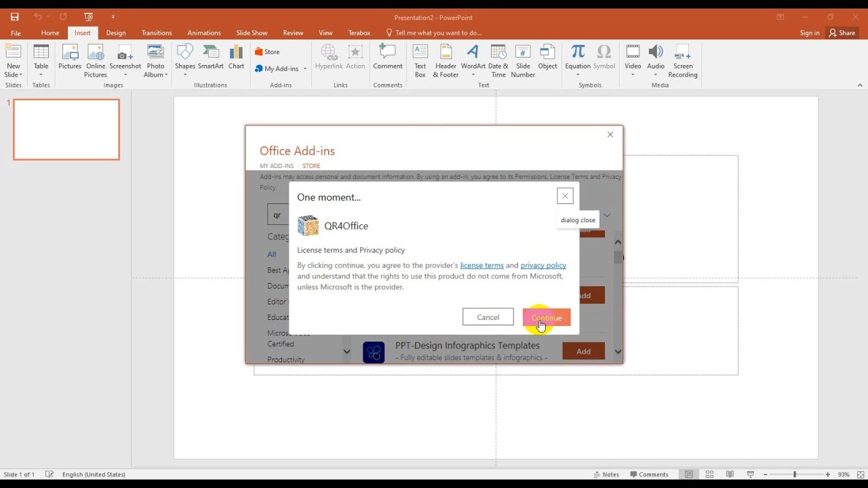Image resolution: width=868 pixels, height=488 pixels.
Task: Switch to Slide Sorter view in status bar
Action: [709, 474]
